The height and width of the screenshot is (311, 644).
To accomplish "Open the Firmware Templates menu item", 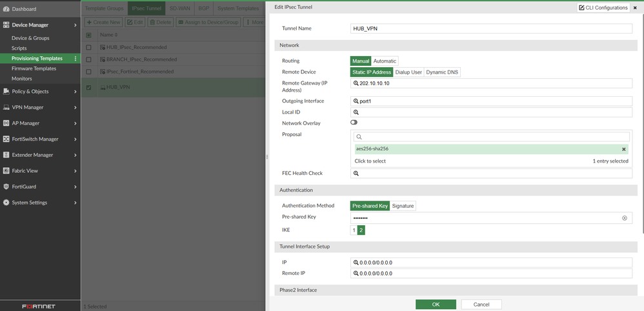I will 34,68.
